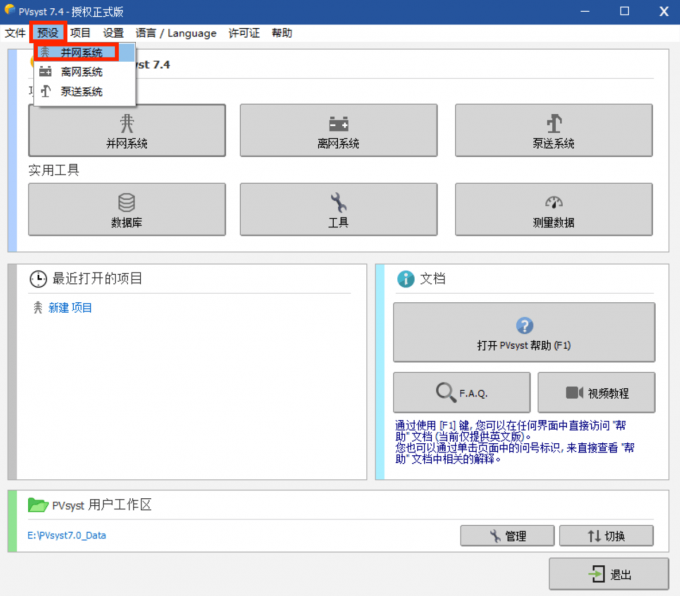Open the F.A.Q. magnifier button
The height and width of the screenshot is (596, 680).
coord(460,392)
